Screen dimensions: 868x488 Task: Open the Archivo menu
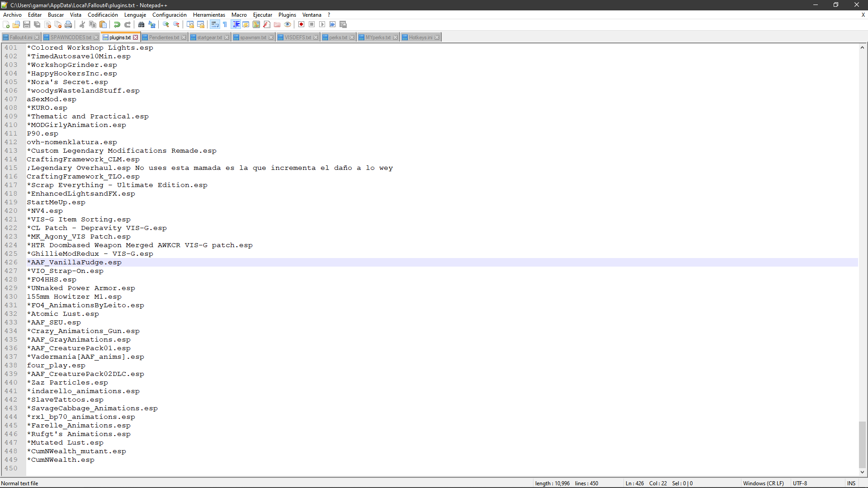12,15
